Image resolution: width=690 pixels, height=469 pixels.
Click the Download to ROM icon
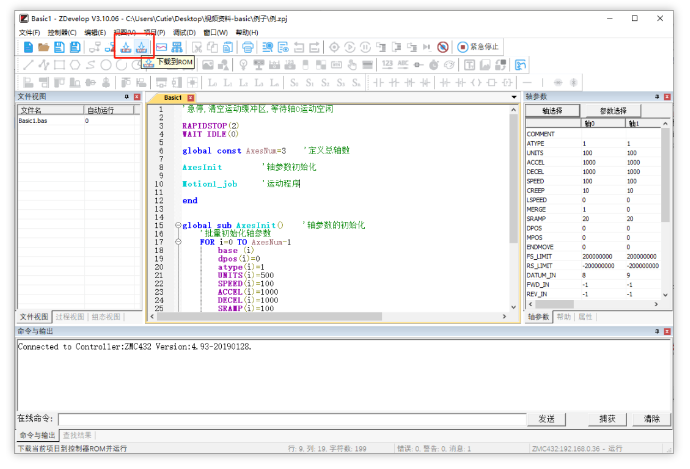click(141, 47)
